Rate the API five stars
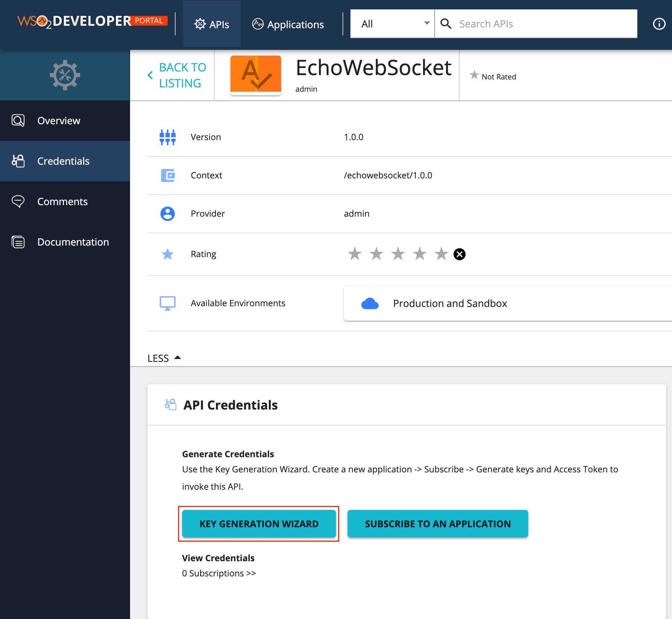Image resolution: width=672 pixels, height=619 pixels. click(441, 254)
